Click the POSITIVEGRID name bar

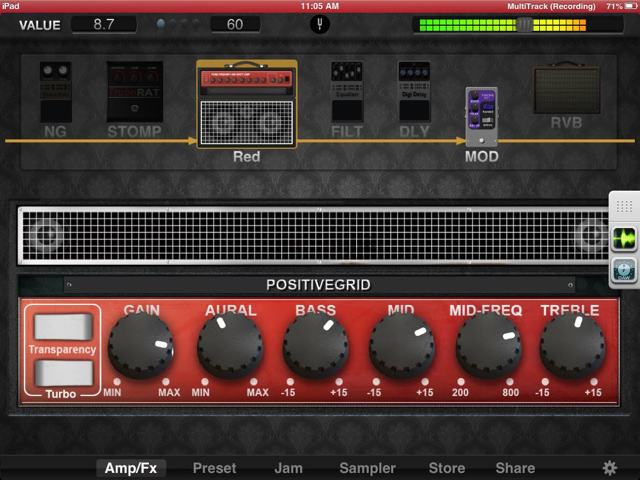pos(319,284)
